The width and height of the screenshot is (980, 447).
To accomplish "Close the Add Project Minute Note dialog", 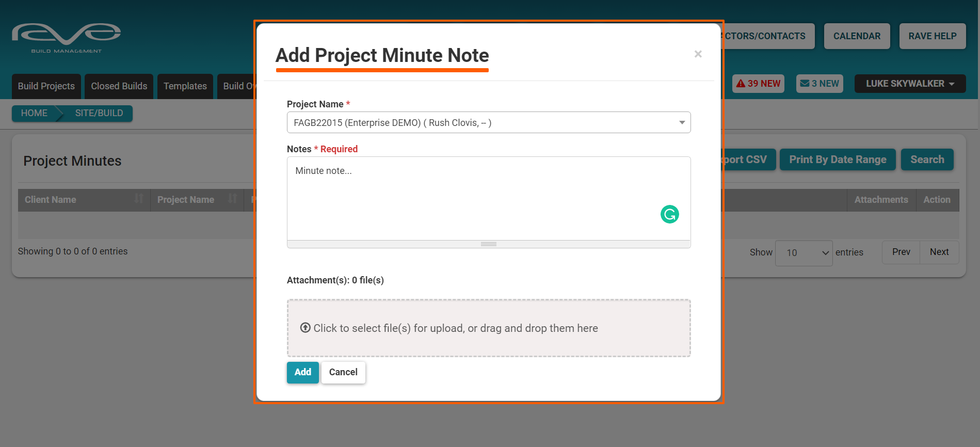I will tap(698, 54).
